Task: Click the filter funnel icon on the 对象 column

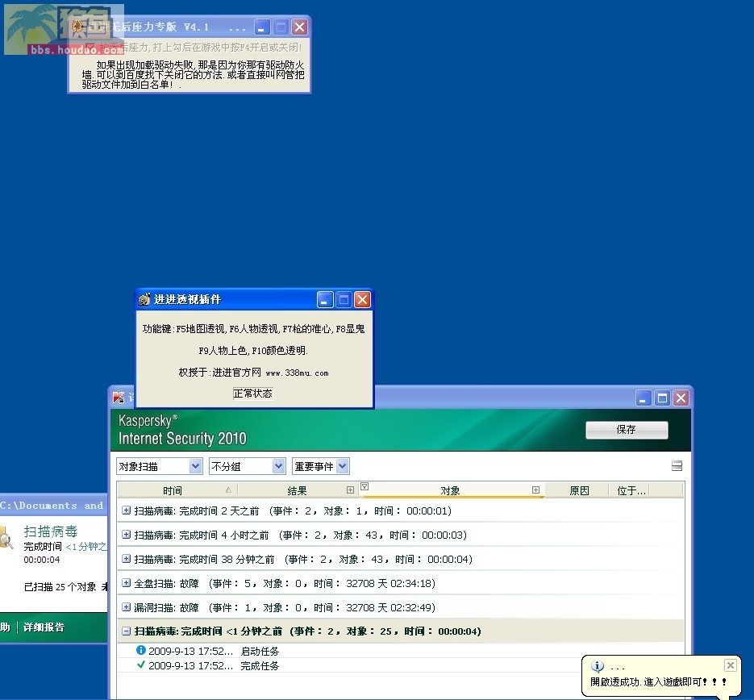Action: 365,486
